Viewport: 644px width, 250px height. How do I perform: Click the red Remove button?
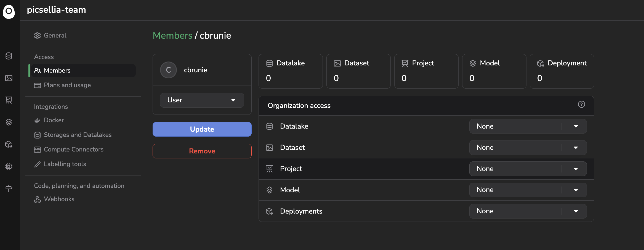point(202,151)
